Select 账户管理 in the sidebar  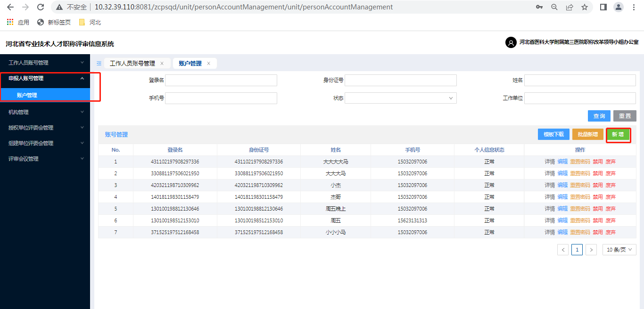click(27, 95)
